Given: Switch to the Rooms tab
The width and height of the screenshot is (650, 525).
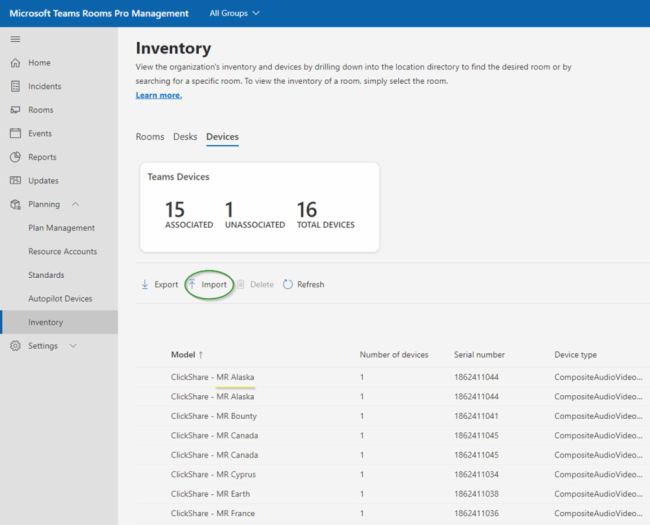Looking at the screenshot, I should point(149,136).
